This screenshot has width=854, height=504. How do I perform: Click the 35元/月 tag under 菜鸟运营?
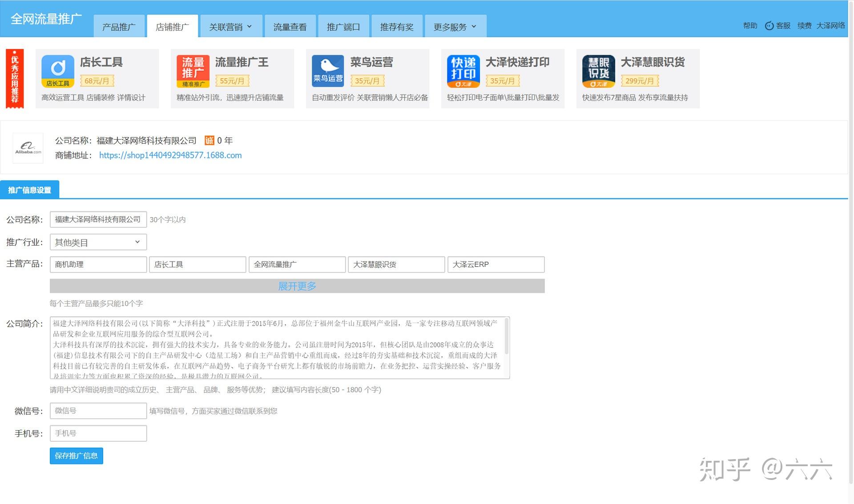coord(367,81)
